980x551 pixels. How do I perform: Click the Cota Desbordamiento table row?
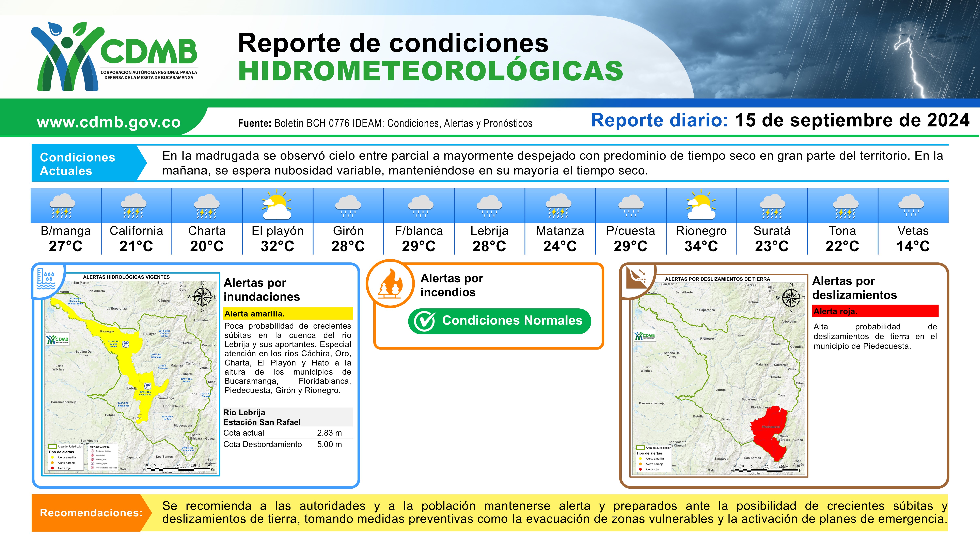288,444
